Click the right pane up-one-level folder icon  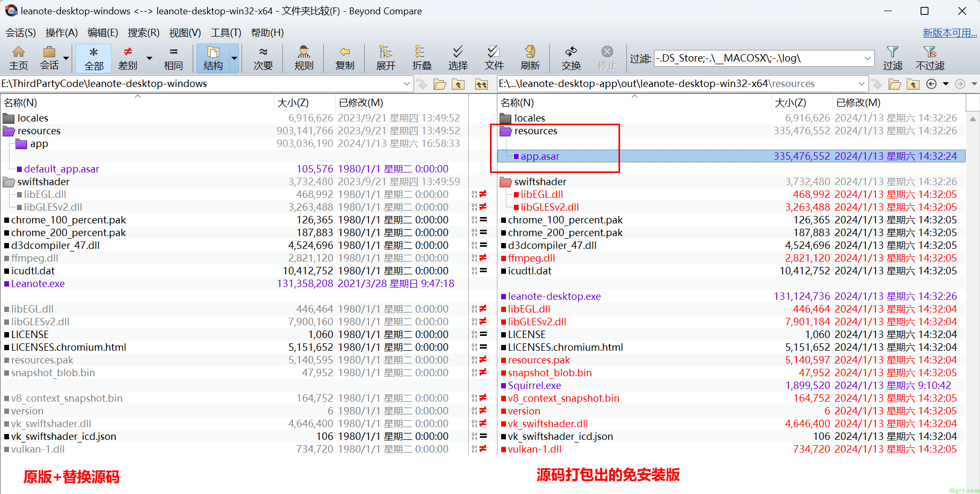913,84
